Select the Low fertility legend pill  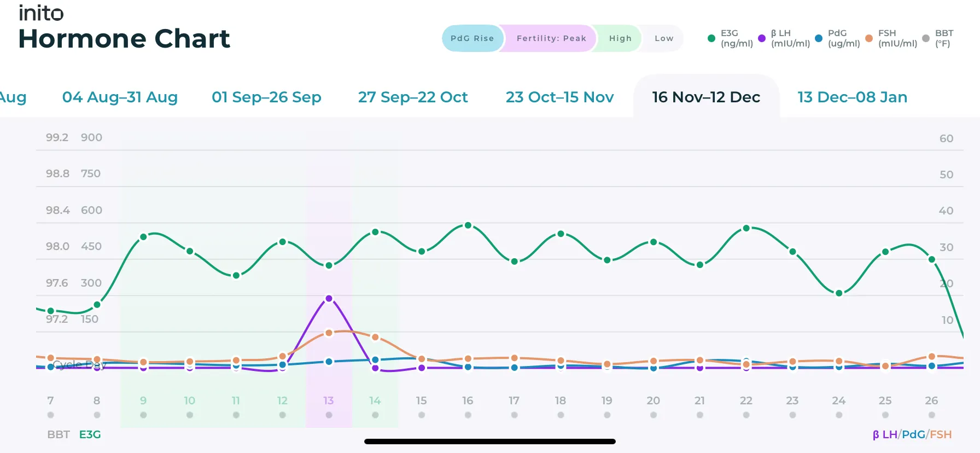tap(663, 38)
